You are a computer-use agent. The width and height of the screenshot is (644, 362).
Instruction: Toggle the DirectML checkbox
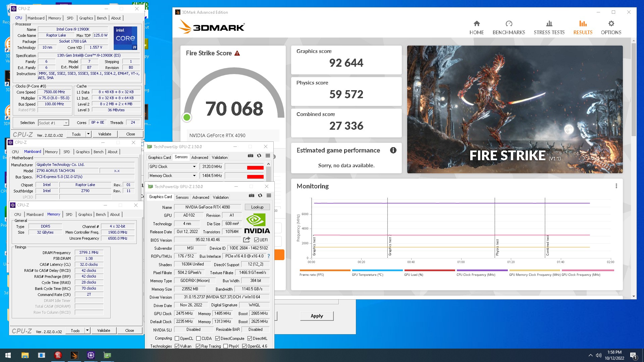250,339
